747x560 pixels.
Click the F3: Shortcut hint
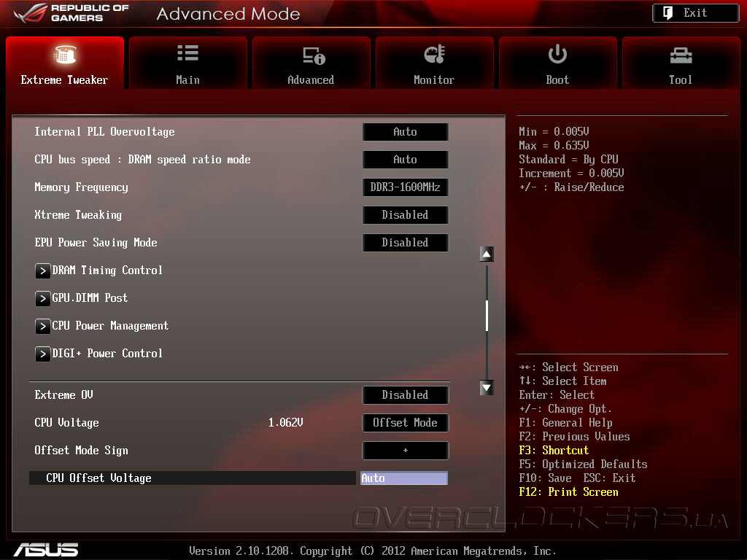[554, 451]
